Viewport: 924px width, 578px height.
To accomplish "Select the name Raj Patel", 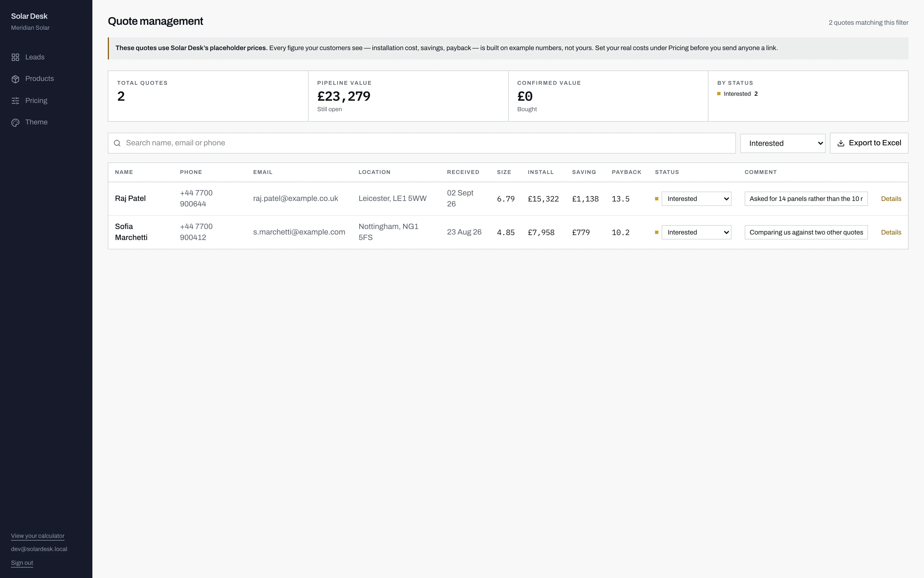I will [130, 198].
